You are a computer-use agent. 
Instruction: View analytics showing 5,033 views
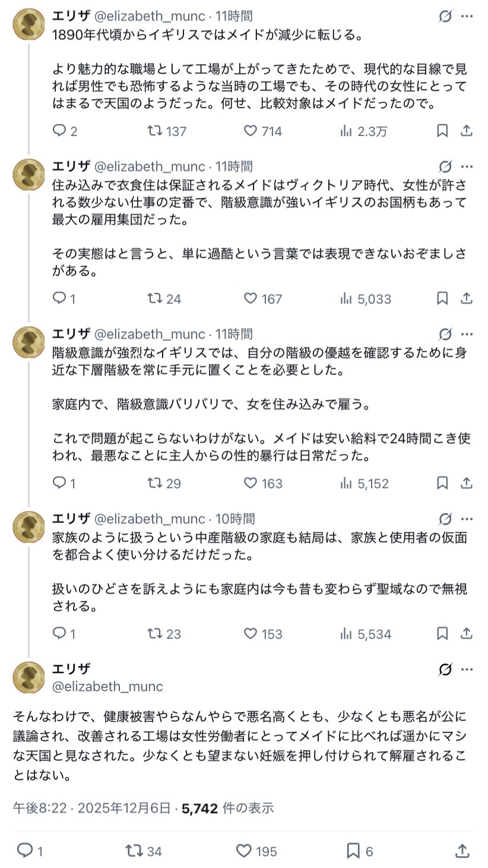coord(366,298)
